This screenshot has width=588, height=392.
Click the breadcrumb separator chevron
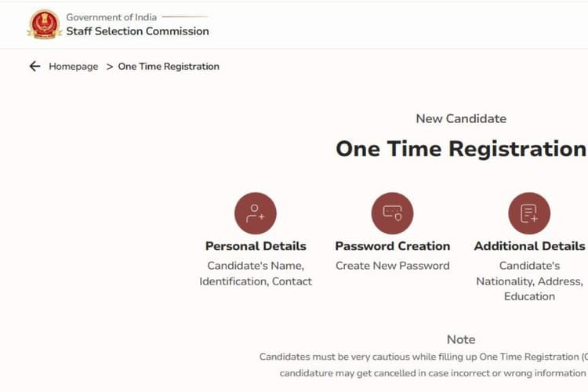(110, 67)
